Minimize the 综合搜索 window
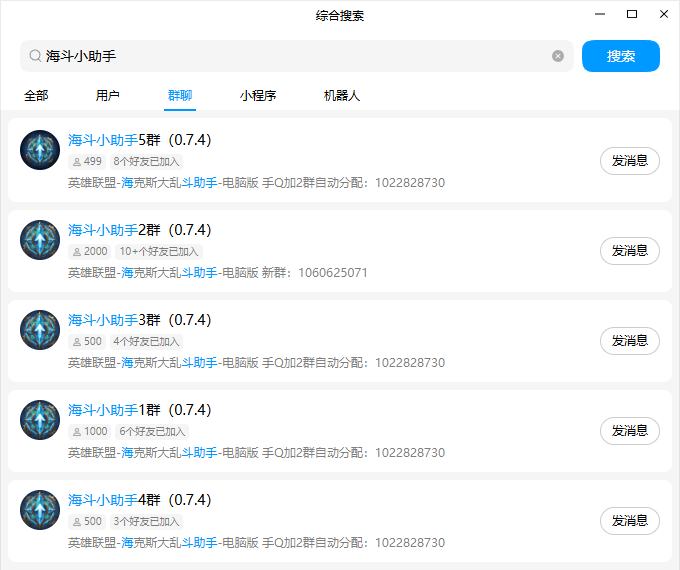Screen dimensions: 680x570 pos(600,14)
